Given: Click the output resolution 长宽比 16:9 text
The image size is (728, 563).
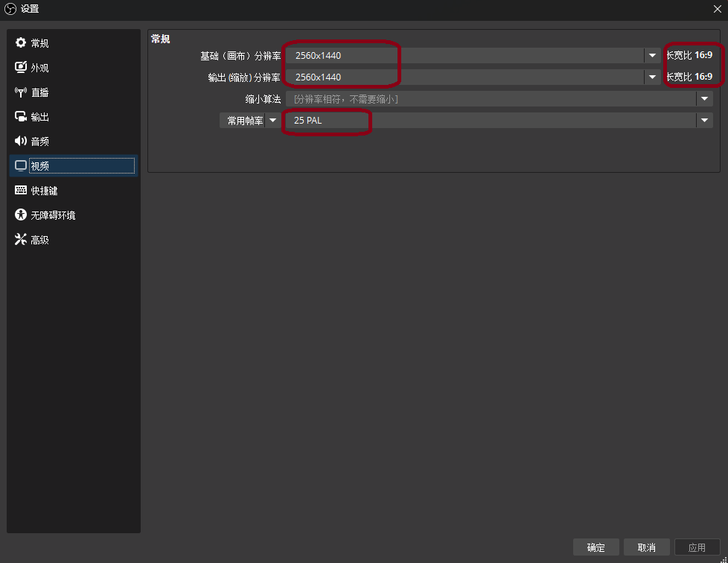Looking at the screenshot, I should click(689, 76).
